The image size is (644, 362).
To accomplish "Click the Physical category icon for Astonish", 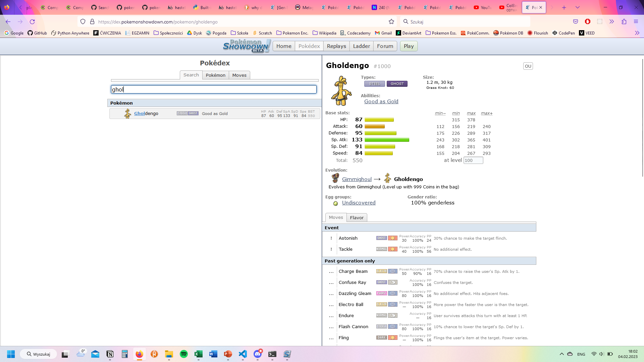I will click(392, 238).
